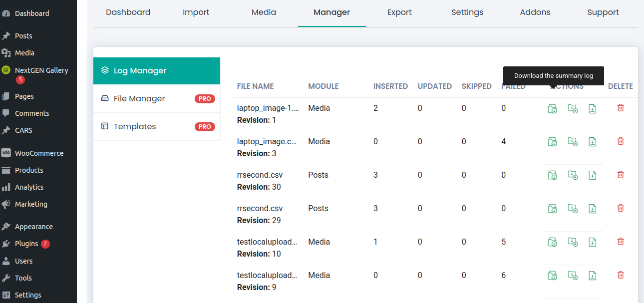This screenshot has width=644, height=303.
Task: Click folder-download icon for laptop_image-1 Revision 1
Action: (552, 108)
